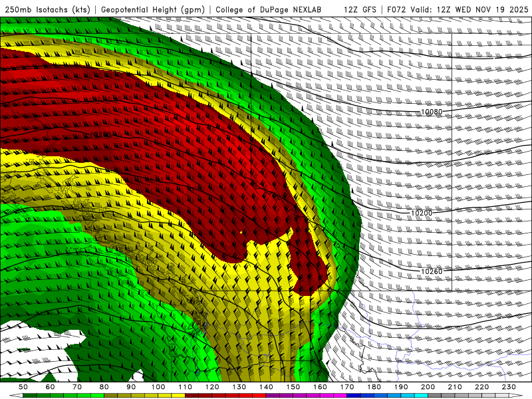Screen dimensions: 532x399
Task: Click the '12Z GFS' model run label
Action: point(360,9)
